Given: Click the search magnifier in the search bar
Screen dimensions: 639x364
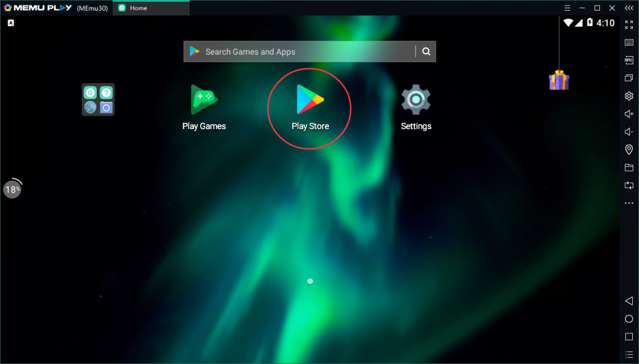Looking at the screenshot, I should click(426, 52).
